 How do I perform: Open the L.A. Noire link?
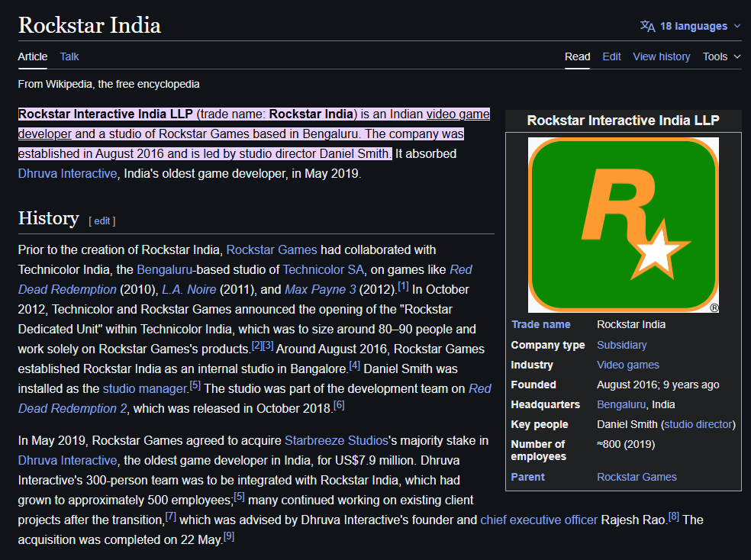point(189,290)
